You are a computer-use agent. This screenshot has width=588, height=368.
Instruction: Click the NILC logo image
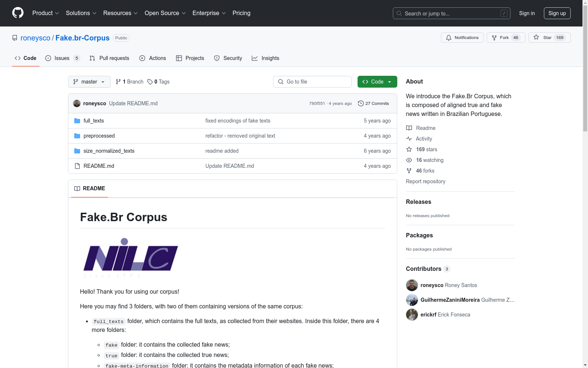131,258
